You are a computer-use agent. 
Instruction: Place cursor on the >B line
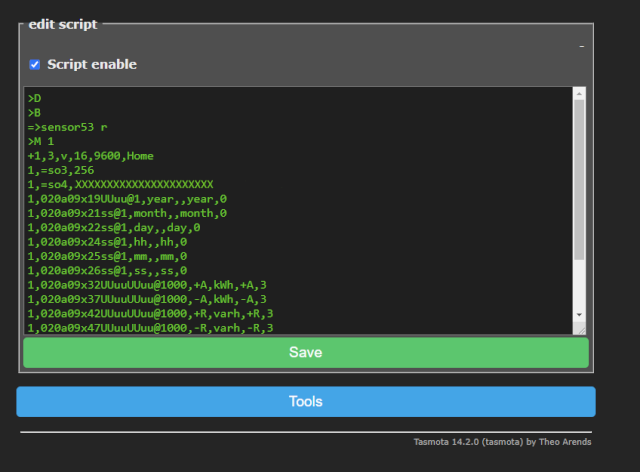click(x=34, y=113)
